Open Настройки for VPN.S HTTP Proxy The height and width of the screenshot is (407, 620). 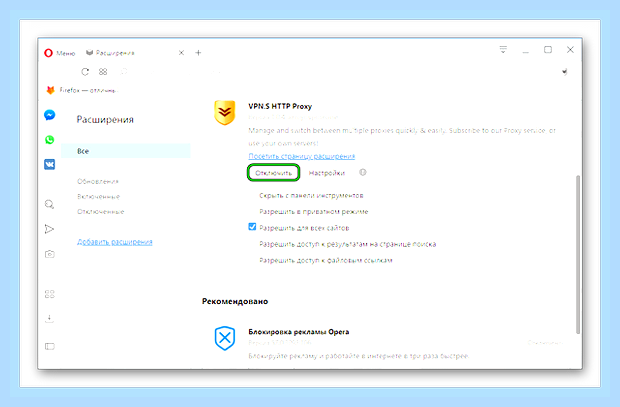[327, 173]
